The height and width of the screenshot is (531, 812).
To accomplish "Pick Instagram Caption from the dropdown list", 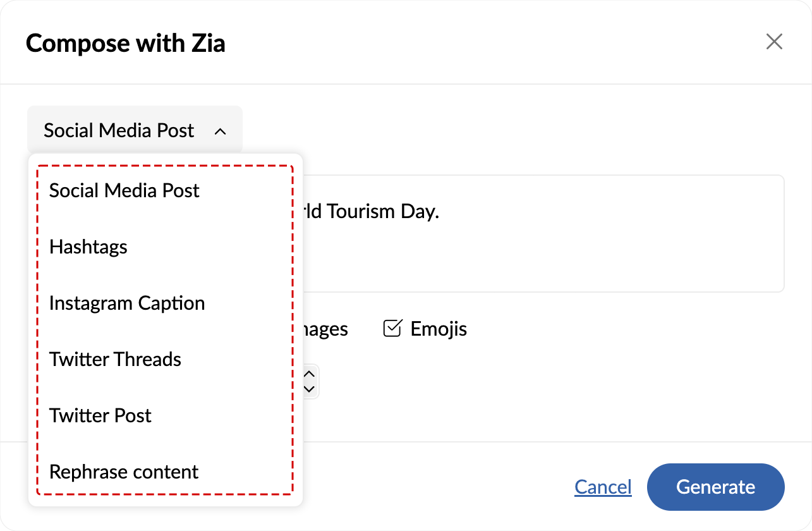I will point(127,303).
